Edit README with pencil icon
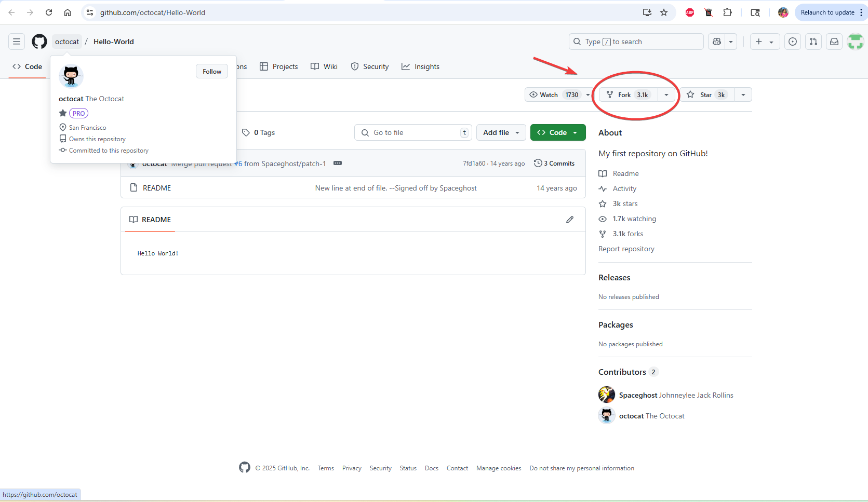 click(x=570, y=220)
